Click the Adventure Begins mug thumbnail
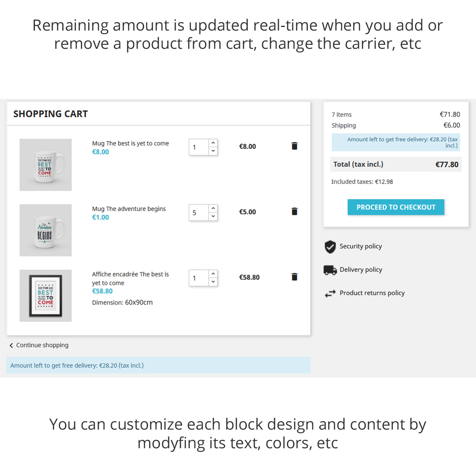 pyautogui.click(x=46, y=230)
